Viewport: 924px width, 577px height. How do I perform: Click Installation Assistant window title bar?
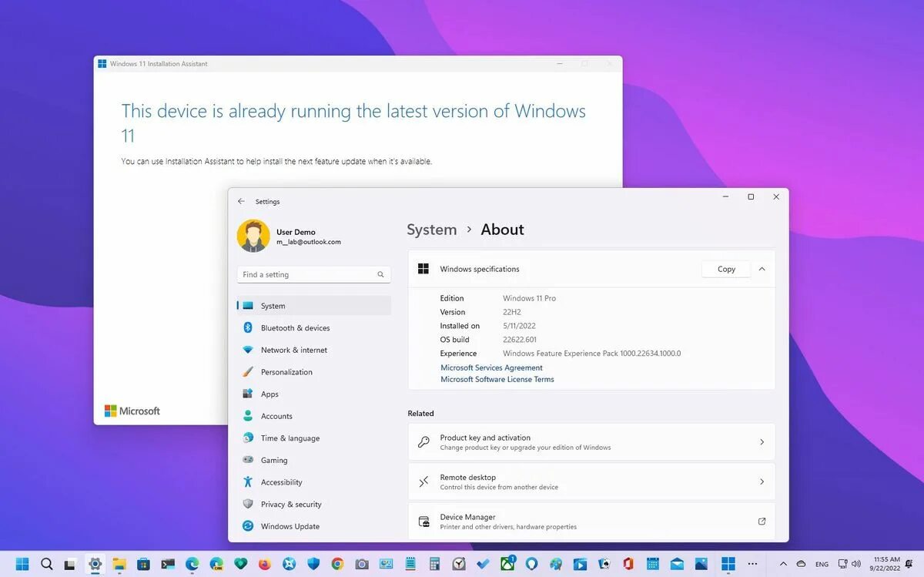[358, 64]
